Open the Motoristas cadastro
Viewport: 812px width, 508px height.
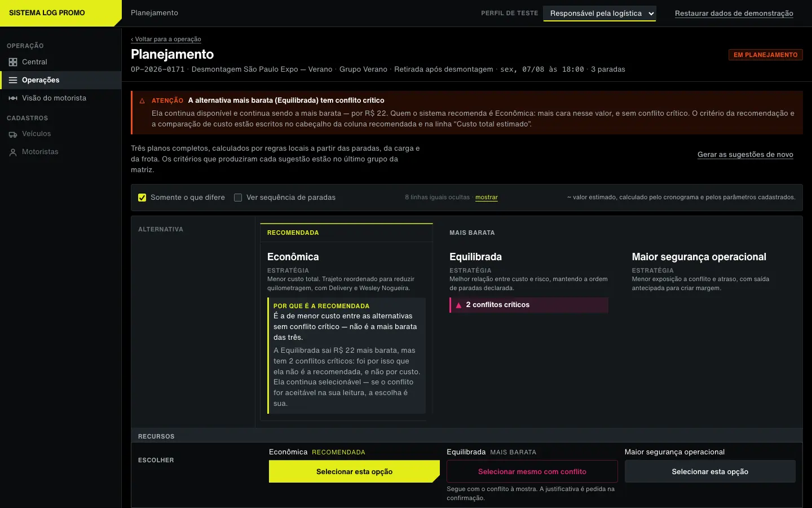pyautogui.click(x=61, y=152)
